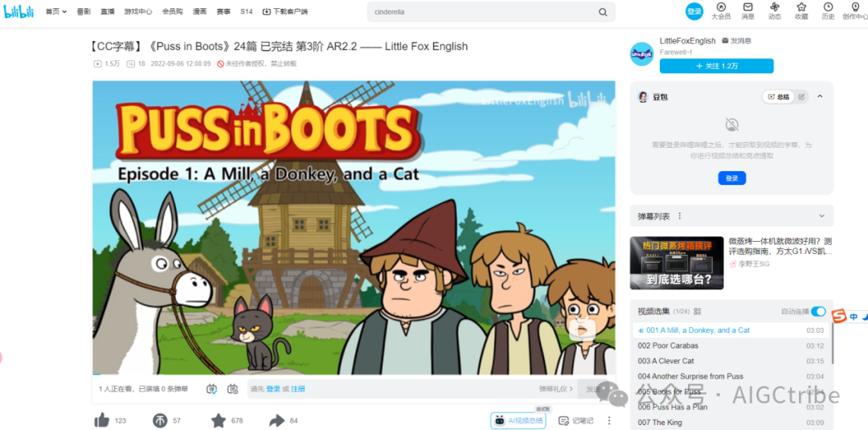Click 豆包 assistant avatar
This screenshot has width=868, height=430.
pyautogui.click(x=643, y=96)
